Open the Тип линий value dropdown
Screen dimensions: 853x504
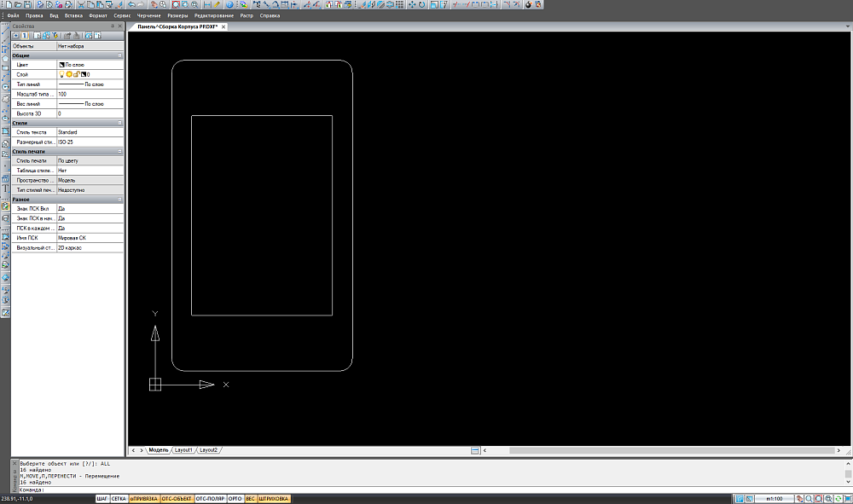tap(90, 84)
